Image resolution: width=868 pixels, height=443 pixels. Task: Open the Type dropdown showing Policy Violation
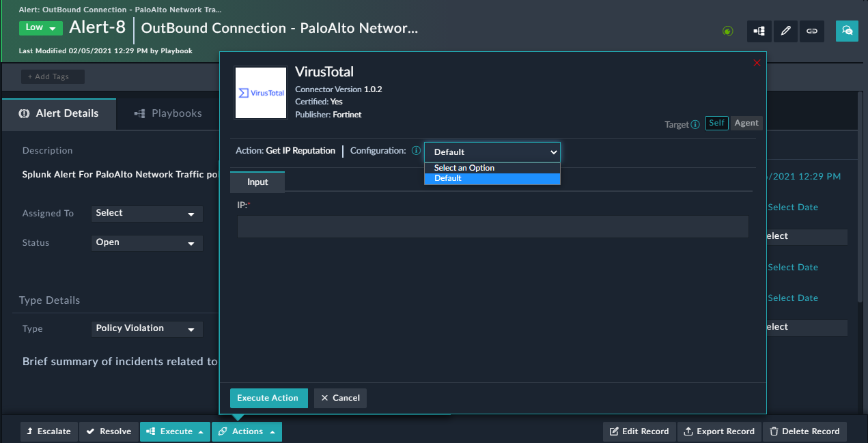click(146, 328)
